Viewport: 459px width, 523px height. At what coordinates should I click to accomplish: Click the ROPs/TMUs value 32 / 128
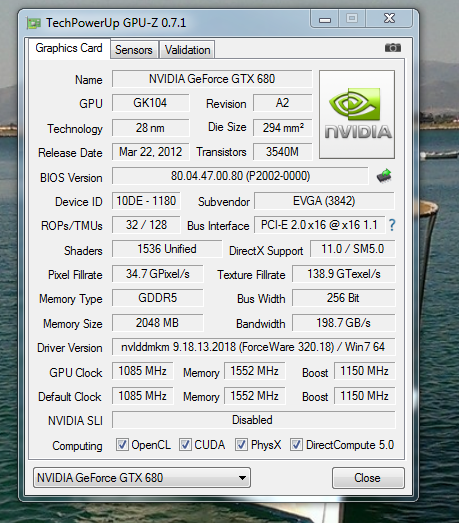pos(146,225)
